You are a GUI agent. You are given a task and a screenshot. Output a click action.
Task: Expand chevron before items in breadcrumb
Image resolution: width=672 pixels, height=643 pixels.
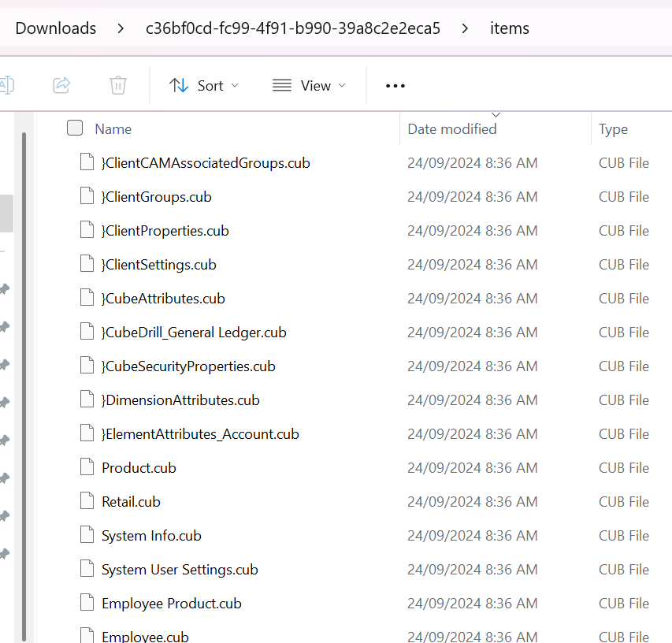[465, 28]
